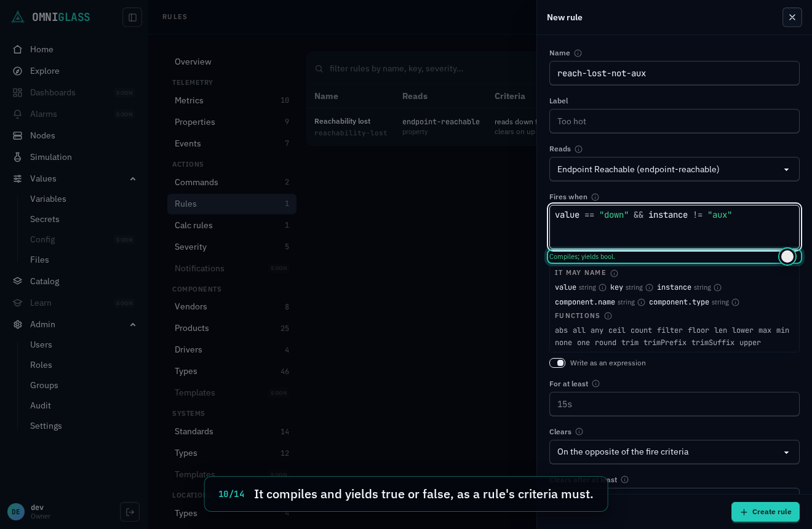This screenshot has height=529, width=812.
Task: Show info for For at least
Action: coord(595,384)
